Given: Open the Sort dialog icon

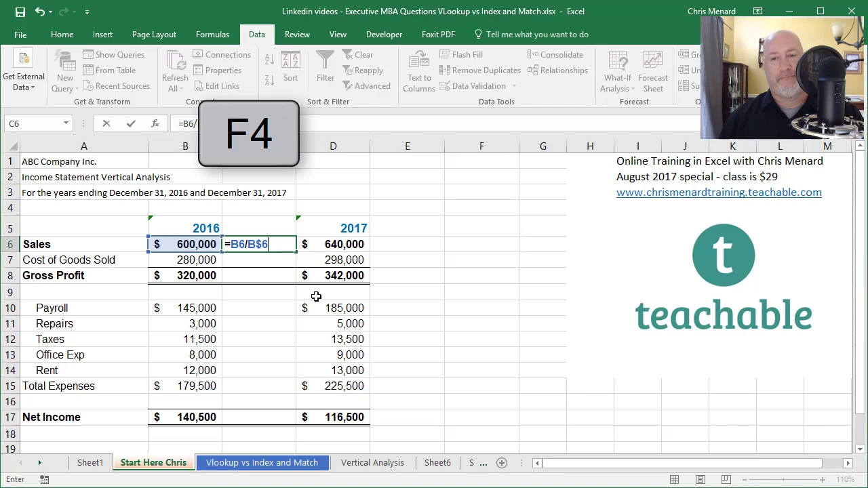Looking at the screenshot, I should pyautogui.click(x=290, y=67).
